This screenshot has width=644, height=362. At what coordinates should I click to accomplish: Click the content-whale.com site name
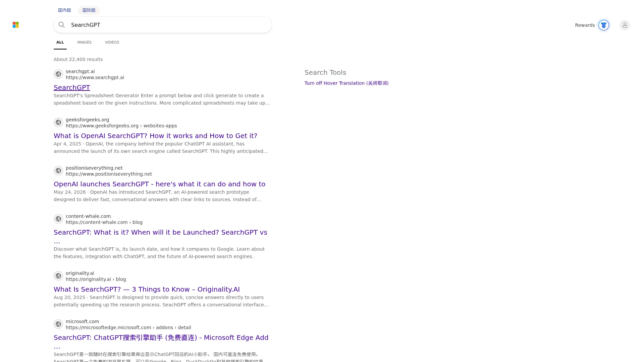point(88,216)
